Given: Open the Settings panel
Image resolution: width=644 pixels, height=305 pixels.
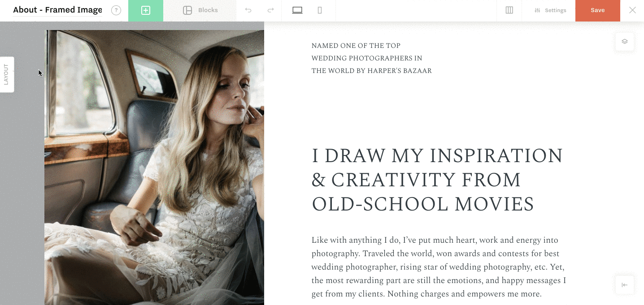Looking at the screenshot, I should [x=550, y=10].
